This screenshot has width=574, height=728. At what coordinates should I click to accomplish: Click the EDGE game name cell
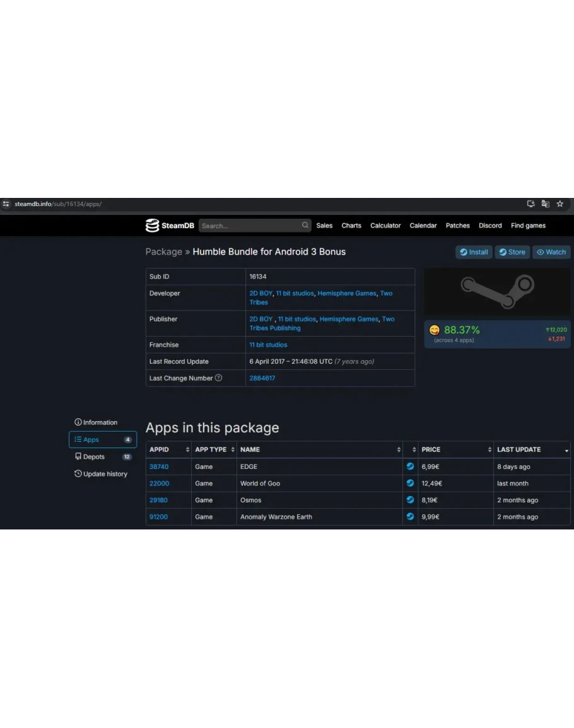(320, 466)
